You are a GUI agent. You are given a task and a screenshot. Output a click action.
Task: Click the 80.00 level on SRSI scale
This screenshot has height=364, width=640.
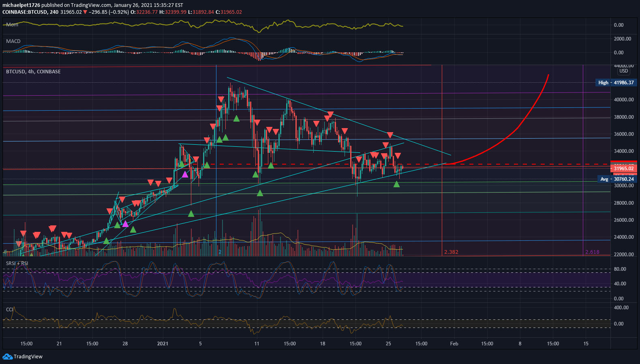click(620, 269)
